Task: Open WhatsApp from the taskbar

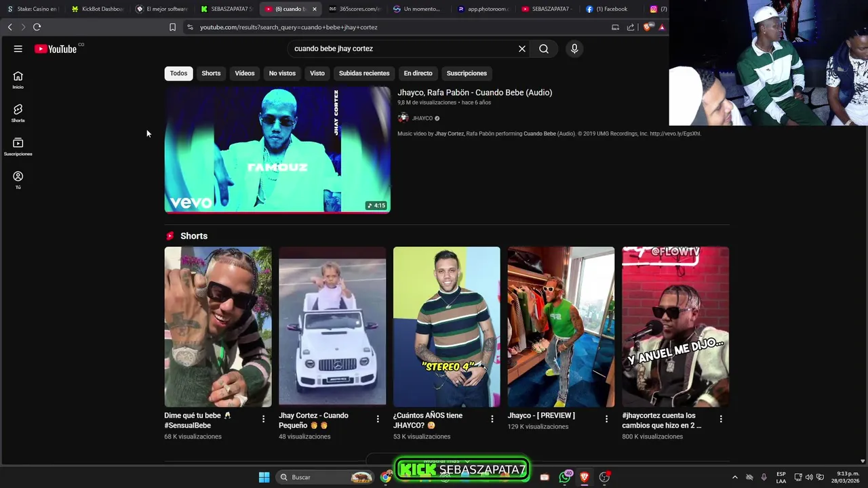Action: (x=564, y=477)
